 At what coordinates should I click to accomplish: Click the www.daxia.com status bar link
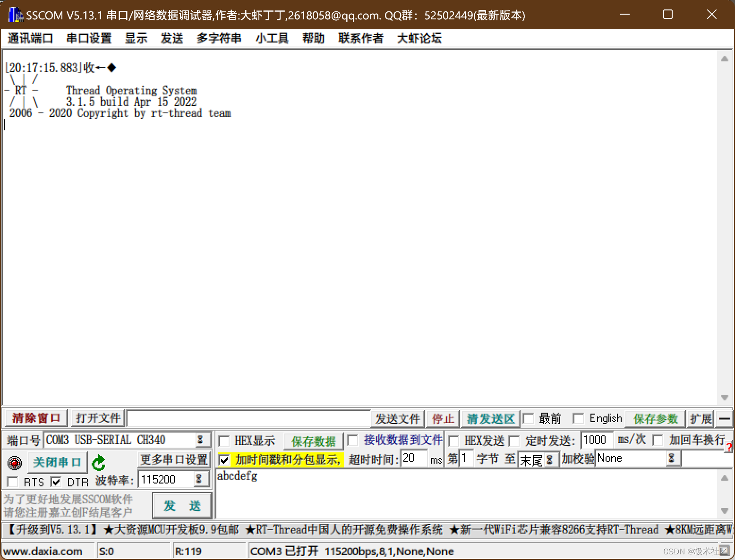tap(43, 552)
